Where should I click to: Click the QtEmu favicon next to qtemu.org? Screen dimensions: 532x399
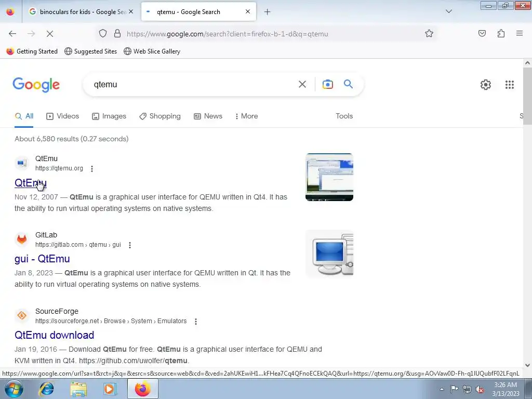click(x=22, y=163)
